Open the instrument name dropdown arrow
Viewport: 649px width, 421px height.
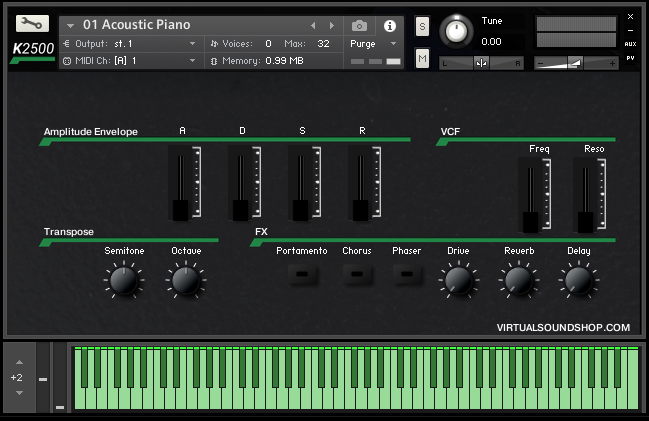click(71, 25)
